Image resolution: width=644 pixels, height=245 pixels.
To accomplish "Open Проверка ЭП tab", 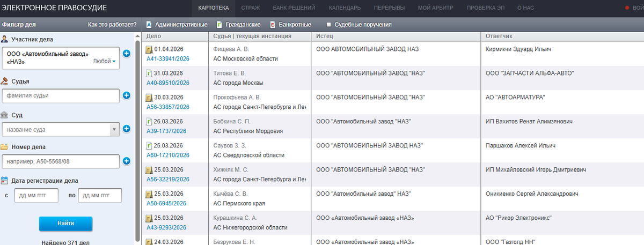I will pos(485,8).
